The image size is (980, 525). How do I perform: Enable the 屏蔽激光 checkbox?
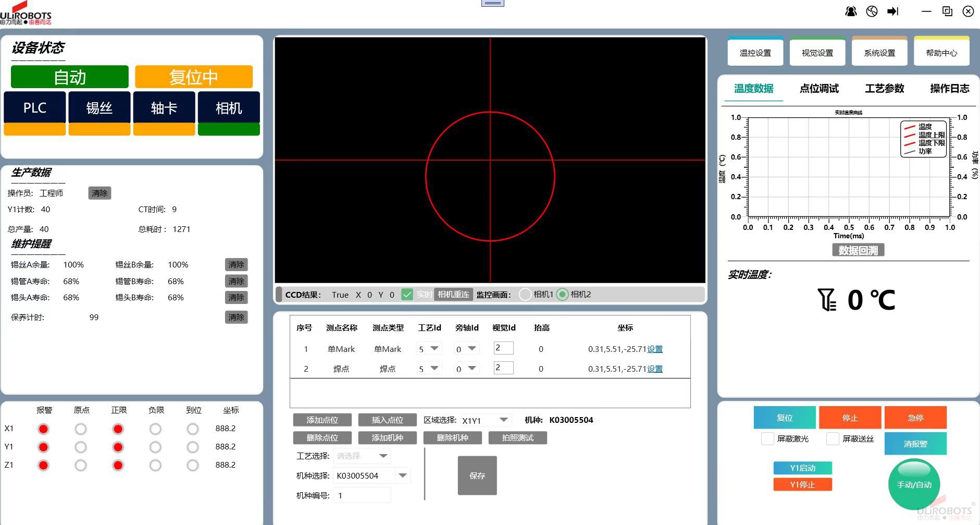767,439
